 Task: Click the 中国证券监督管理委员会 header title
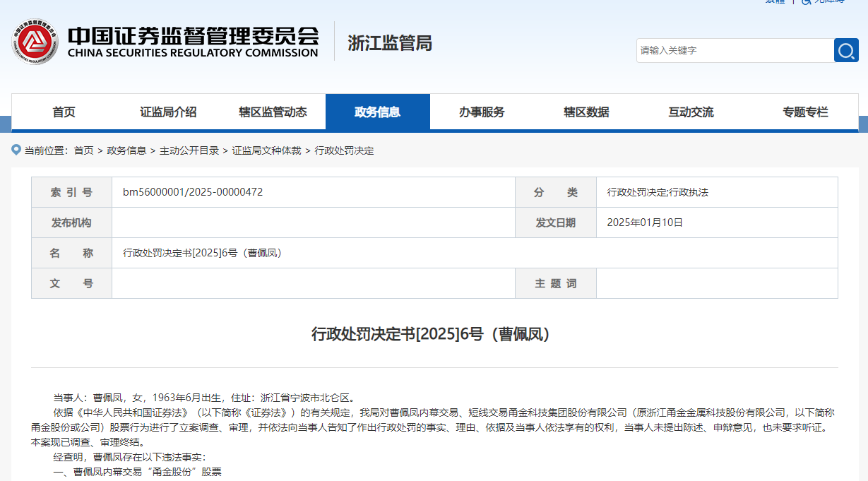pyautogui.click(x=193, y=35)
